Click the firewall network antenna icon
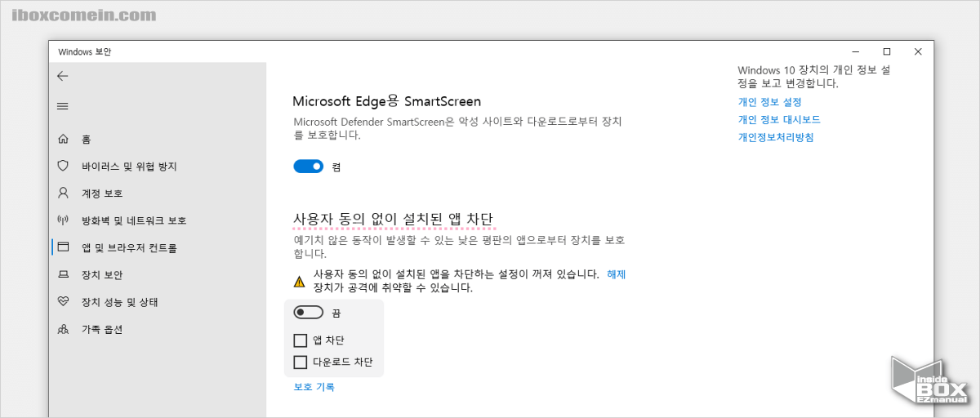980x418 pixels. click(x=63, y=220)
